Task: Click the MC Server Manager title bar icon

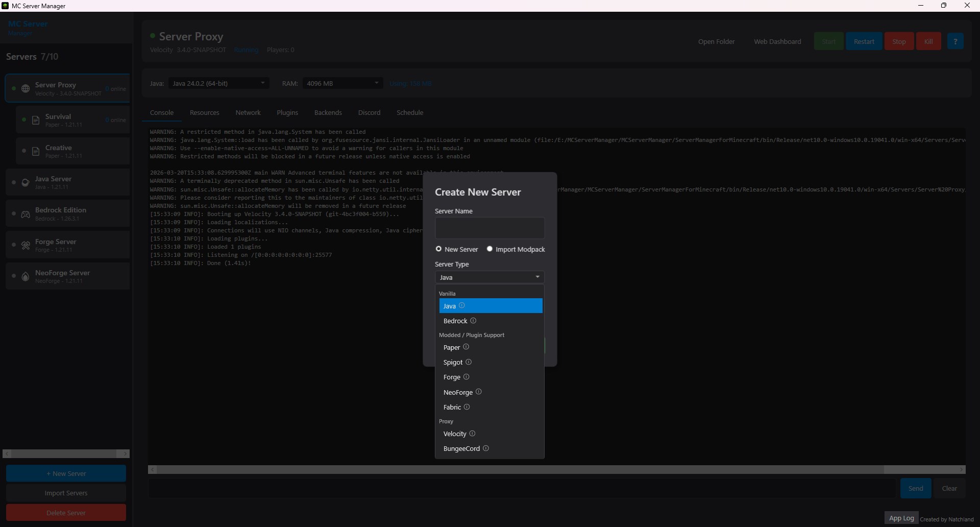Action: tap(5, 6)
